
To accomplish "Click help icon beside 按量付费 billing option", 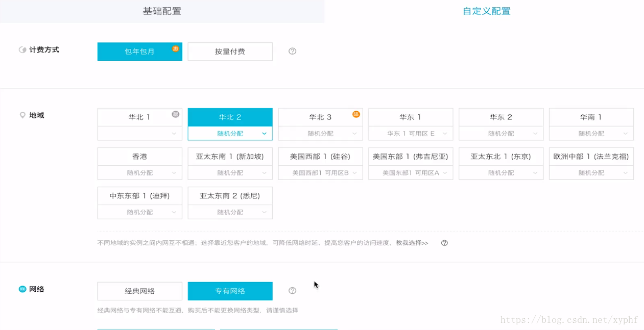I will coord(292,51).
